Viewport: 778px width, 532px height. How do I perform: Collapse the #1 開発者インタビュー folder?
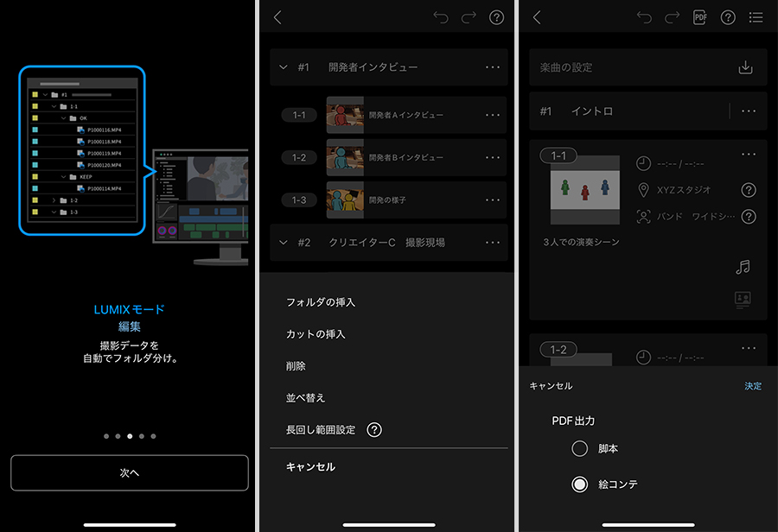tap(284, 67)
